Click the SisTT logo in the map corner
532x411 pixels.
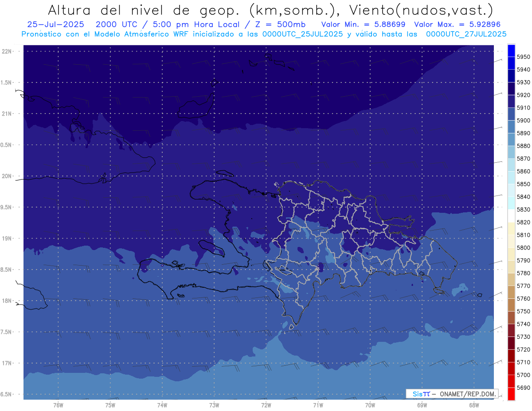(x=421, y=394)
